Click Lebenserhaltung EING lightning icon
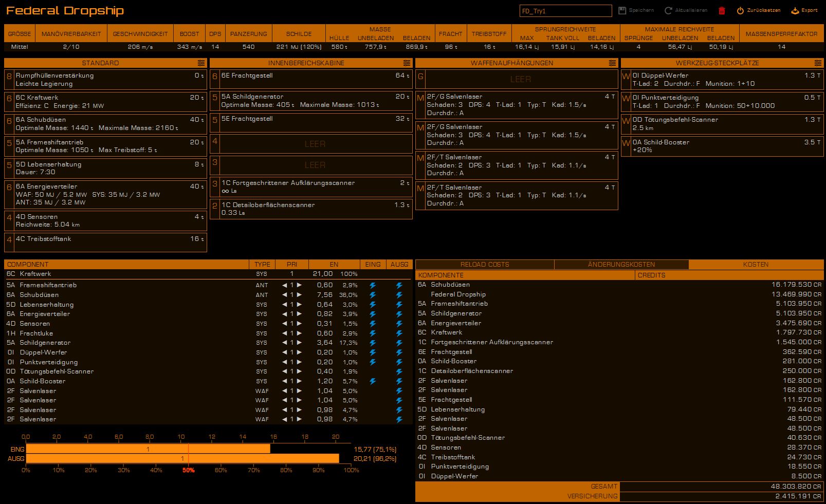The image size is (826, 504). [x=373, y=305]
